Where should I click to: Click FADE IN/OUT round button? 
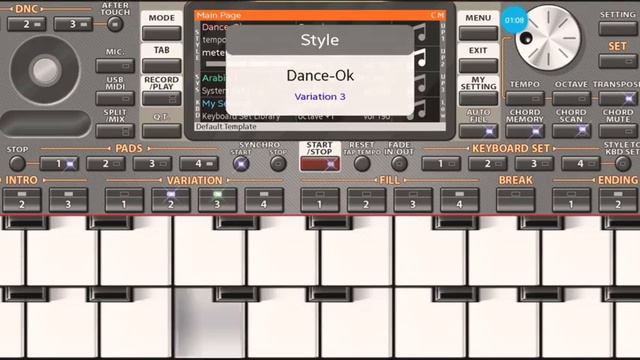click(x=399, y=164)
